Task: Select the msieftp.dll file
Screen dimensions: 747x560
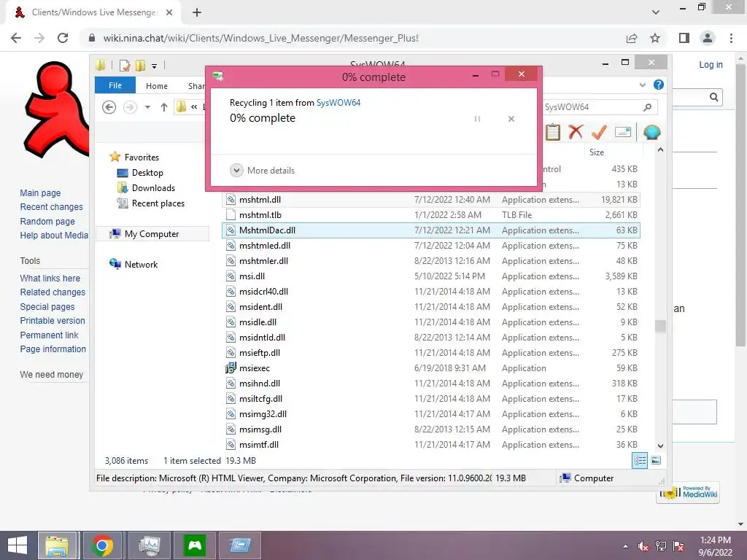Action: coord(430,353)
